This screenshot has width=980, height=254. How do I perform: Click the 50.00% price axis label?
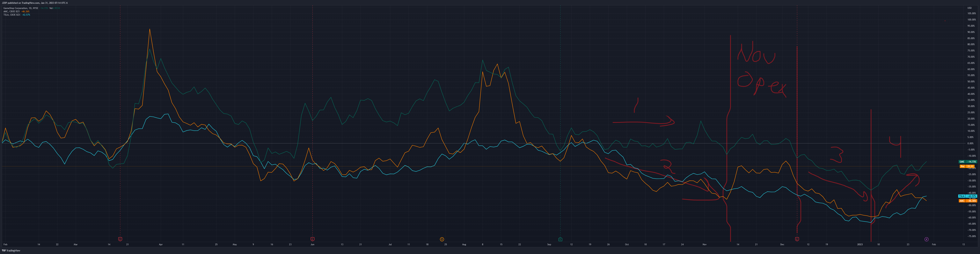(x=971, y=81)
